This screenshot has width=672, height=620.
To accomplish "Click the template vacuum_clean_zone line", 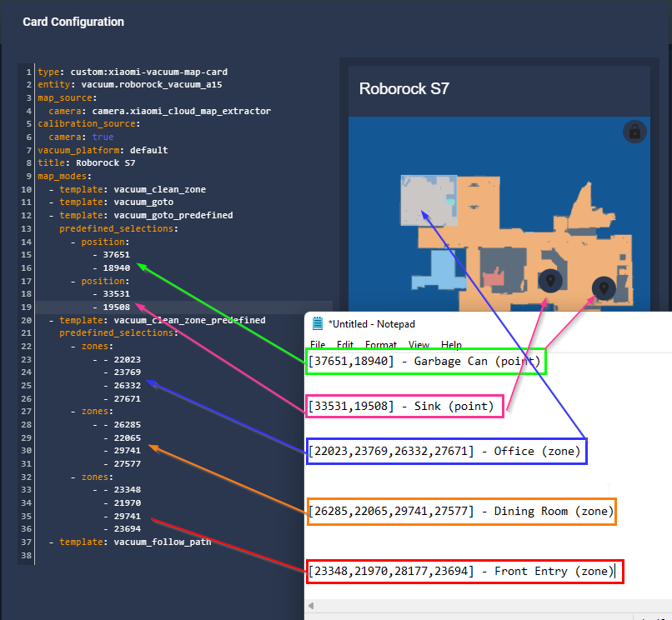I will [128, 189].
